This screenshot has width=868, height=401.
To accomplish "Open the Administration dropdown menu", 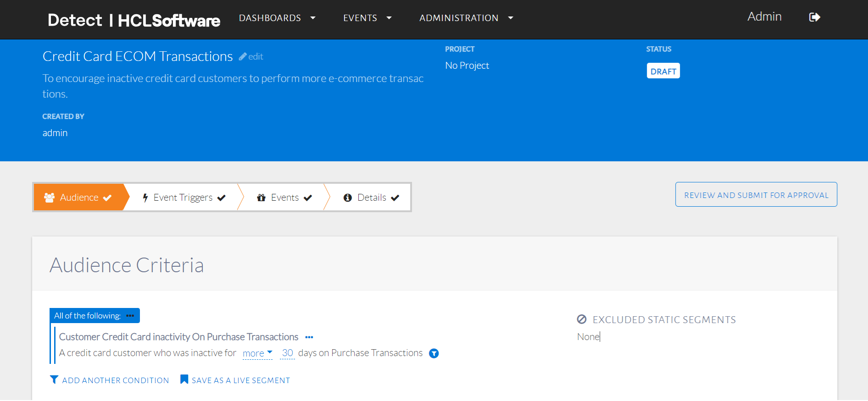I will click(466, 18).
